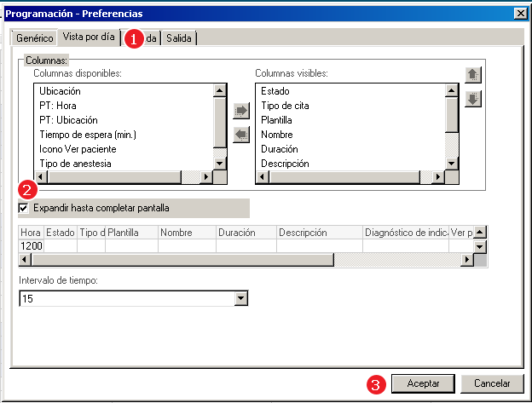Open the Intervalo de tiempo dropdown
Screen dimensions: 532x403
[240, 298]
